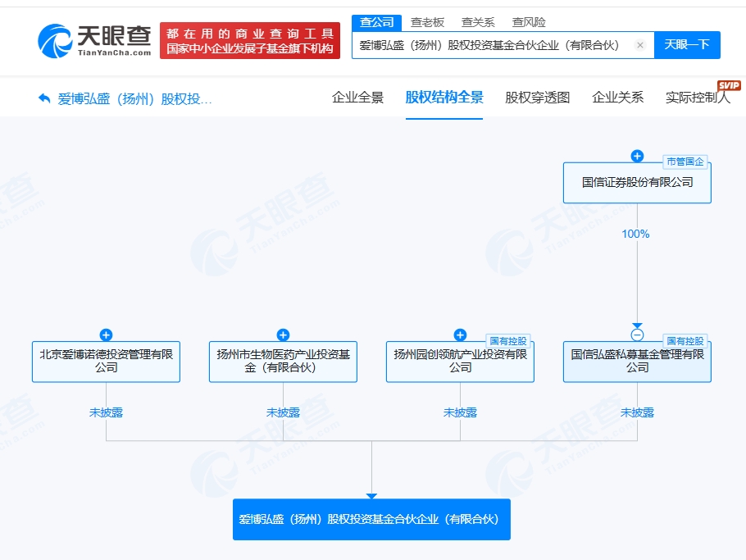Image resolution: width=746 pixels, height=560 pixels.
Task: Click the root 爱博弘盛 fund node
Action: click(x=371, y=520)
